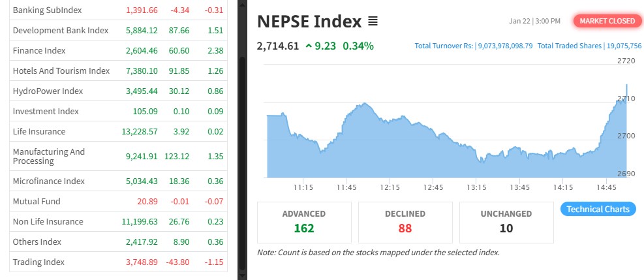Open the Microfinance Index

point(49,181)
